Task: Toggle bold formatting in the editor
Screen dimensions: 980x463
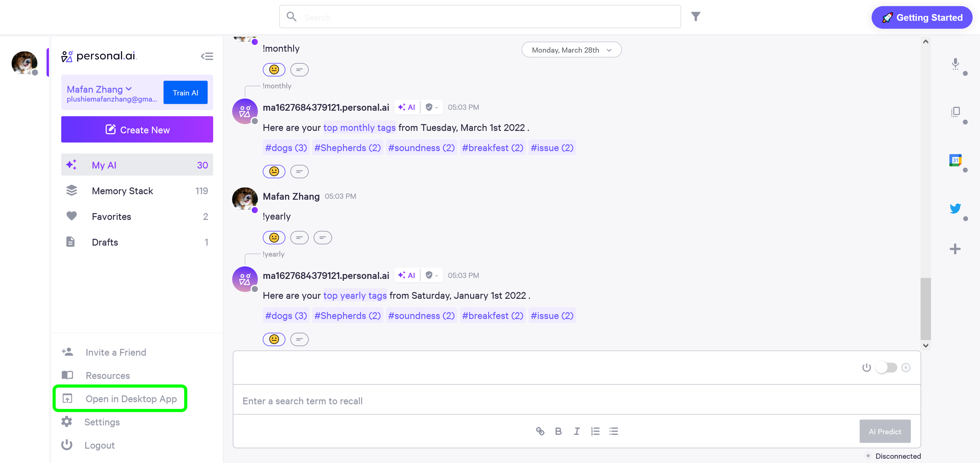Action: coord(558,431)
